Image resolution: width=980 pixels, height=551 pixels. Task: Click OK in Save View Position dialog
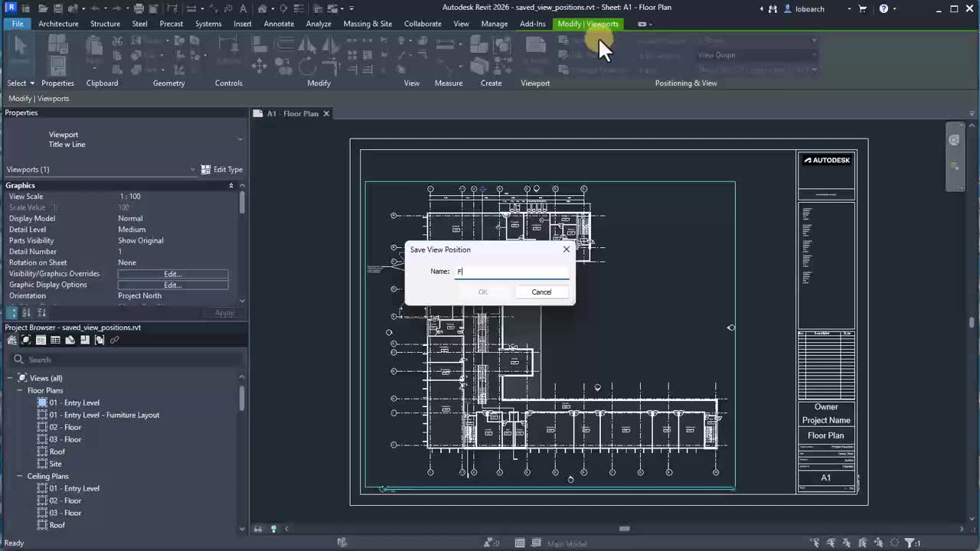482,292
